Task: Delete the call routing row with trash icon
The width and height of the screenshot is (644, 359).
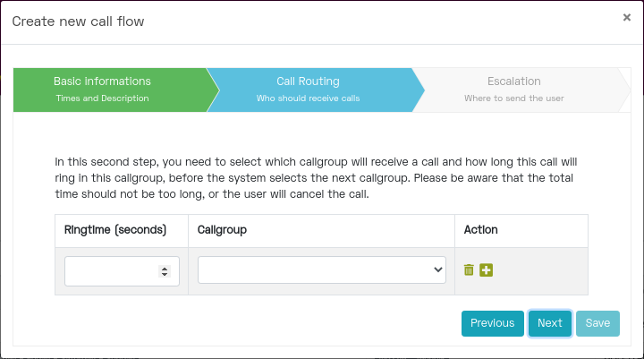Action: tap(469, 269)
